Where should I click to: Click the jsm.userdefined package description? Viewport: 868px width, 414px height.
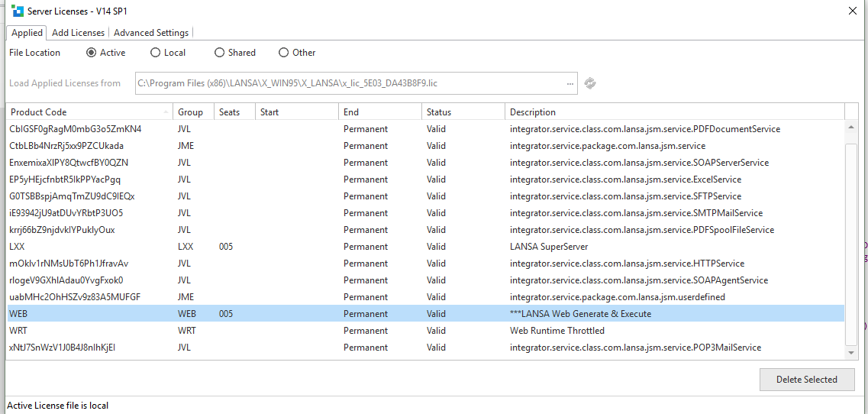[x=618, y=297]
